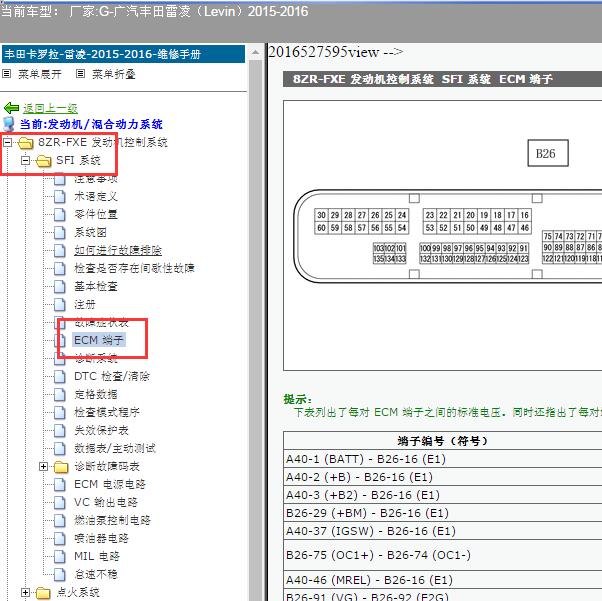Select DTC 检查/清除 in the tree
The image size is (602, 601).
112,377
